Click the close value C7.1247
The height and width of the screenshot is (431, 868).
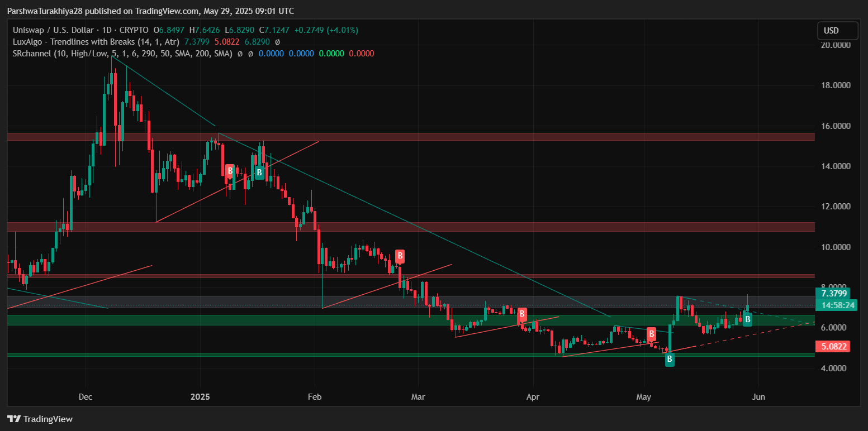[x=275, y=30]
